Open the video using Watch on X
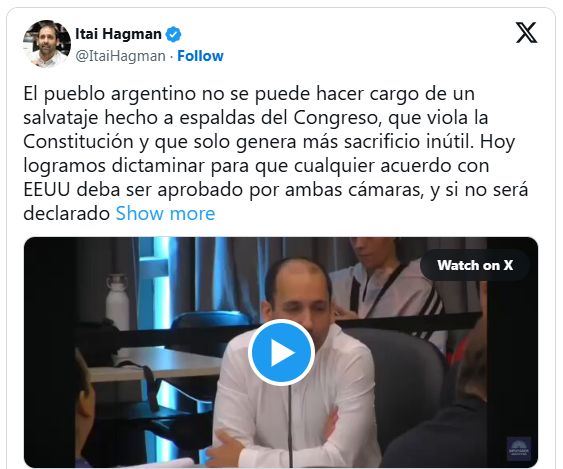The width and height of the screenshot is (563, 469). point(475,265)
